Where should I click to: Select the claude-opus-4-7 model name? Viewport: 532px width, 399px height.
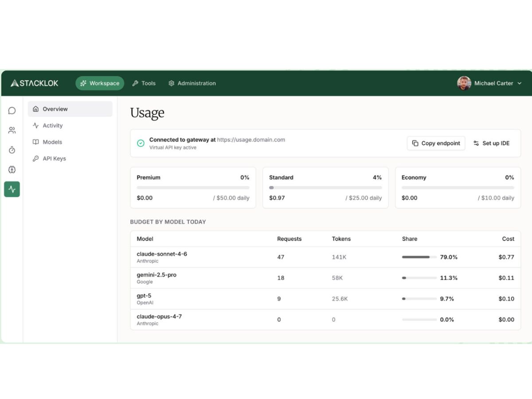pos(159,317)
